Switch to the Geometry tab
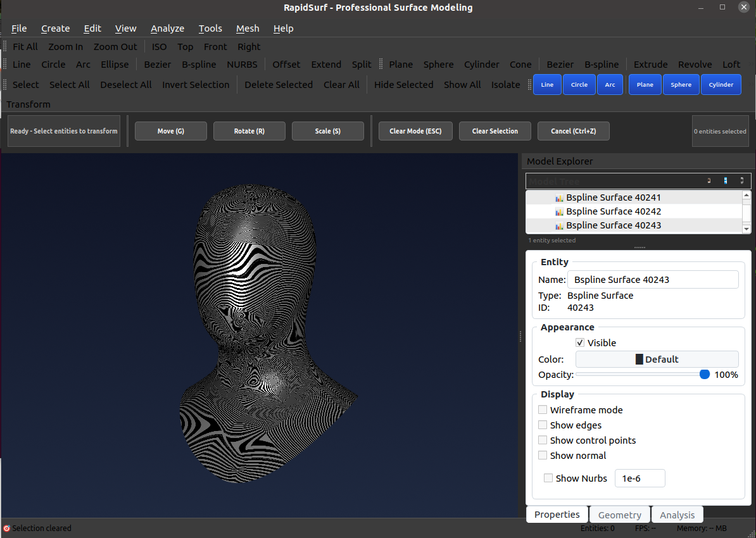The image size is (756, 538). (x=619, y=514)
